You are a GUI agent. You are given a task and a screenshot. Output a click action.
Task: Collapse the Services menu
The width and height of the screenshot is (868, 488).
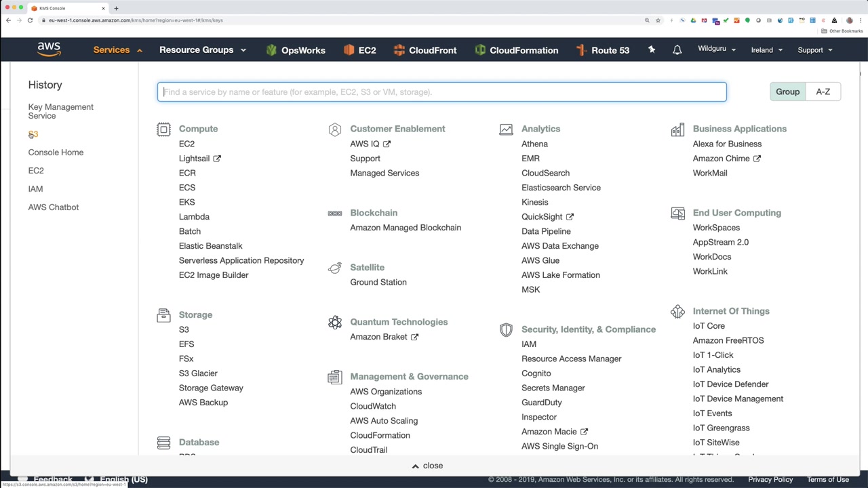point(118,50)
